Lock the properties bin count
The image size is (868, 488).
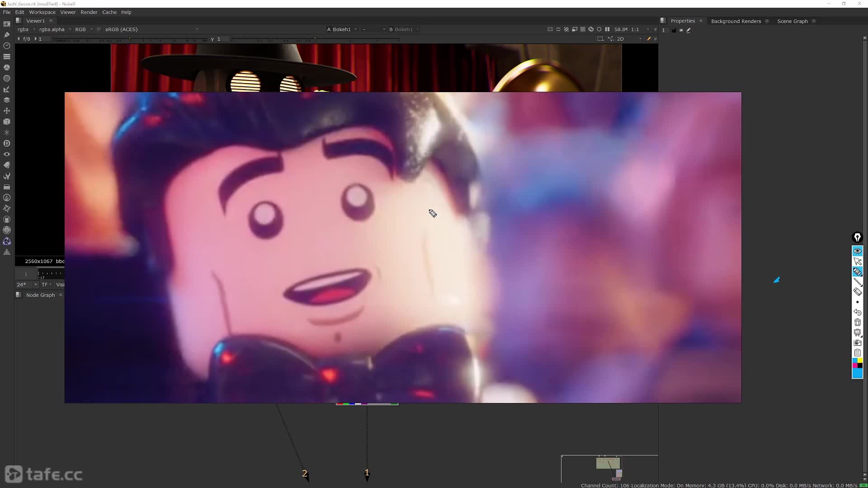coord(674,30)
